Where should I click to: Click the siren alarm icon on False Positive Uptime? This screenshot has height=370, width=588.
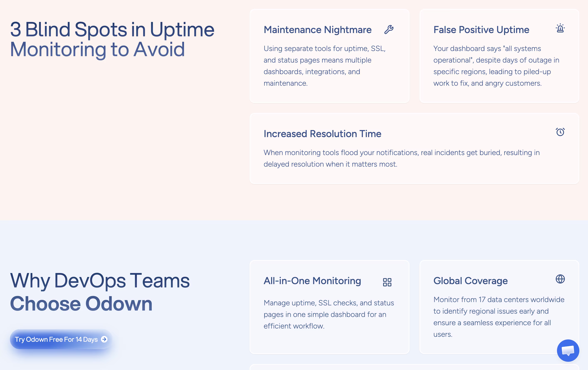point(560,28)
